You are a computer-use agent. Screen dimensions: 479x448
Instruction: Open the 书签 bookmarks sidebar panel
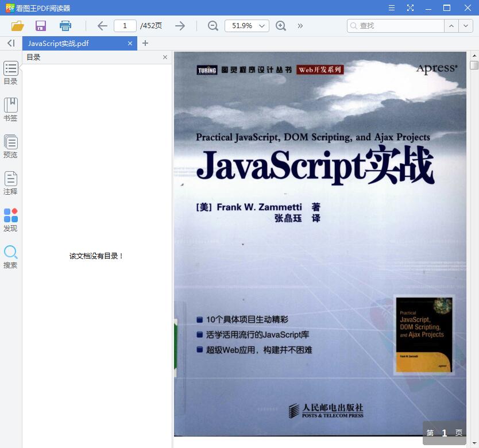click(x=10, y=109)
